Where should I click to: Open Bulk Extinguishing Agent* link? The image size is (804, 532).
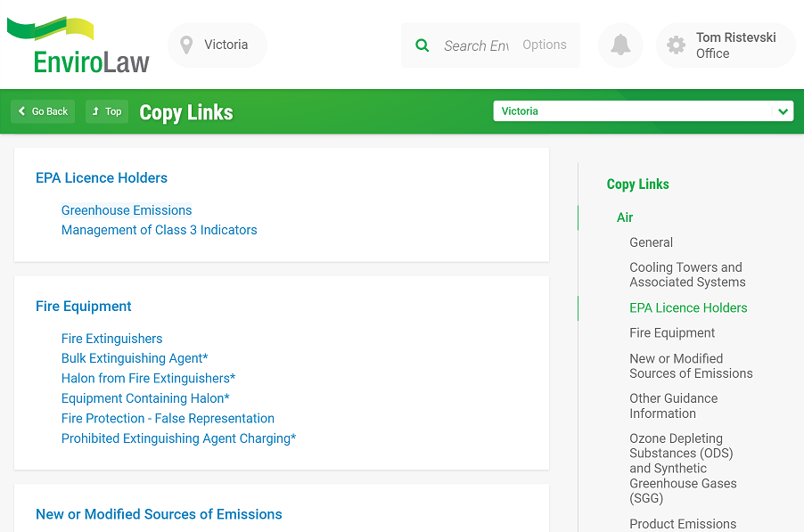point(135,358)
